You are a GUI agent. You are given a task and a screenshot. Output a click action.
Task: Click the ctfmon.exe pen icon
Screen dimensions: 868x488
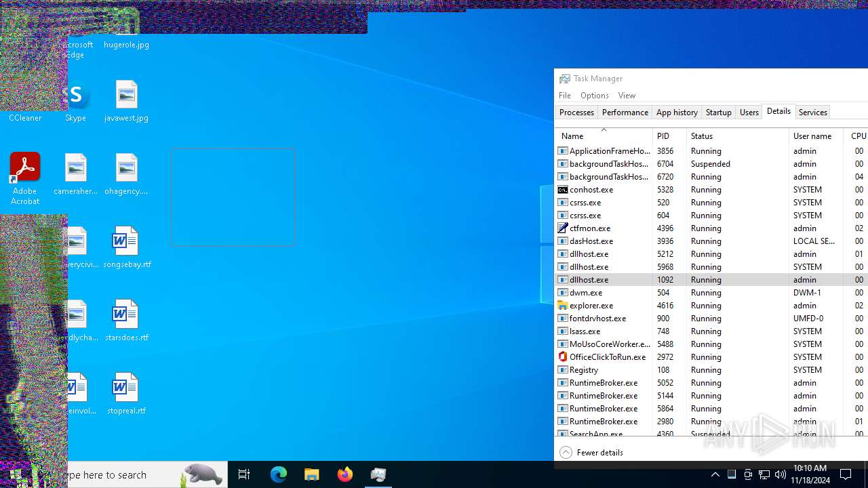pos(563,228)
